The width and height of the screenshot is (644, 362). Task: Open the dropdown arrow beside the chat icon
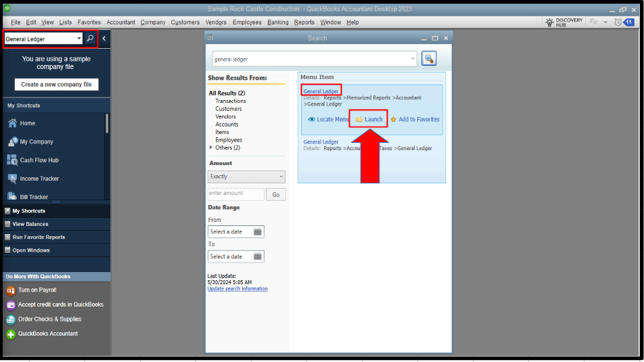(605, 22)
